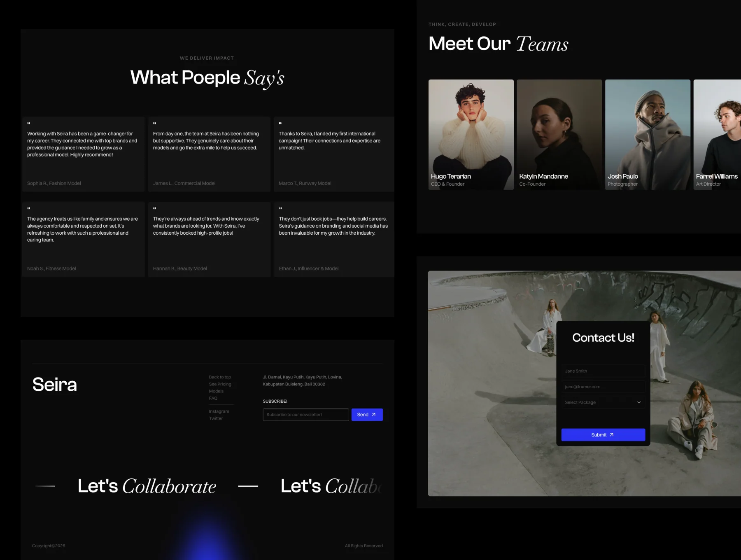Click the arrow icon on Send button
Viewport: 741px width, 560px height.
pyautogui.click(x=373, y=415)
